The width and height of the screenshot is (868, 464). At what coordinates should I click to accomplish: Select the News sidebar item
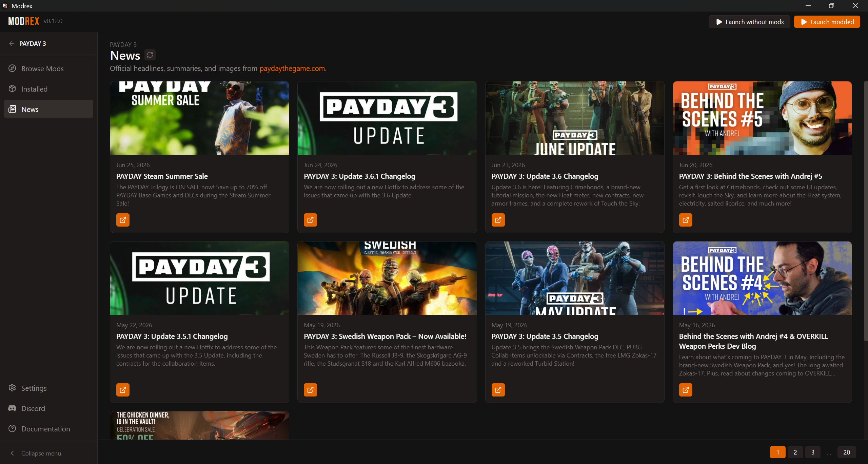48,109
